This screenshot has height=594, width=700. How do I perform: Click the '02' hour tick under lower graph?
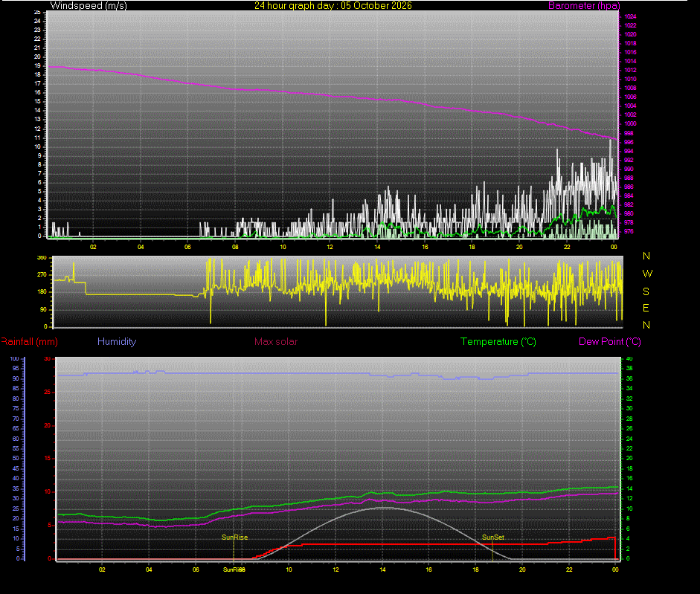[102, 569]
